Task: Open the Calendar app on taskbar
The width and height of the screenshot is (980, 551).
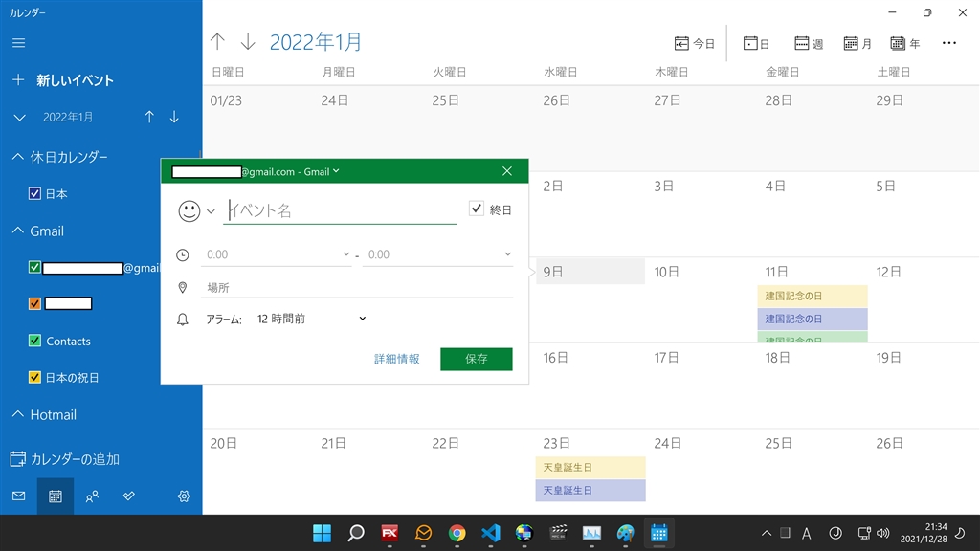Action: coord(658,533)
